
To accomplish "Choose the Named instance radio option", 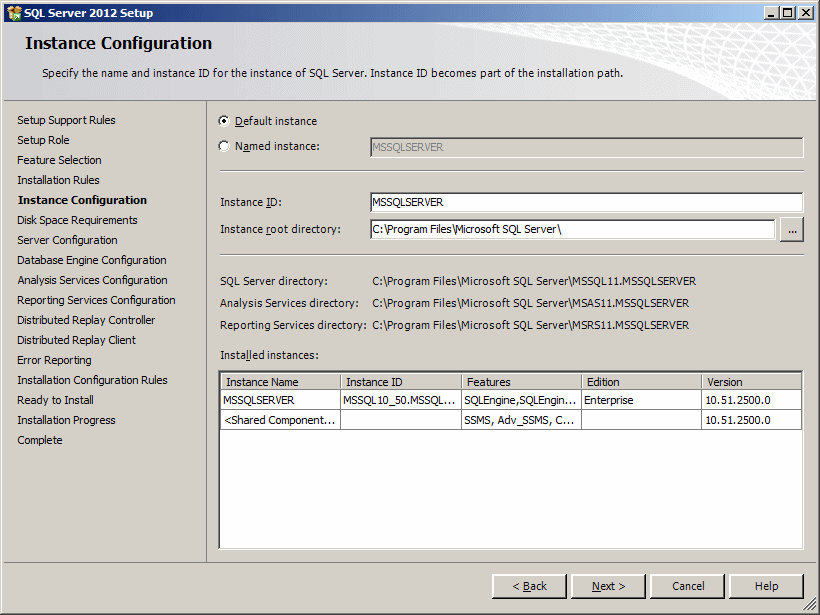I will coord(224,146).
